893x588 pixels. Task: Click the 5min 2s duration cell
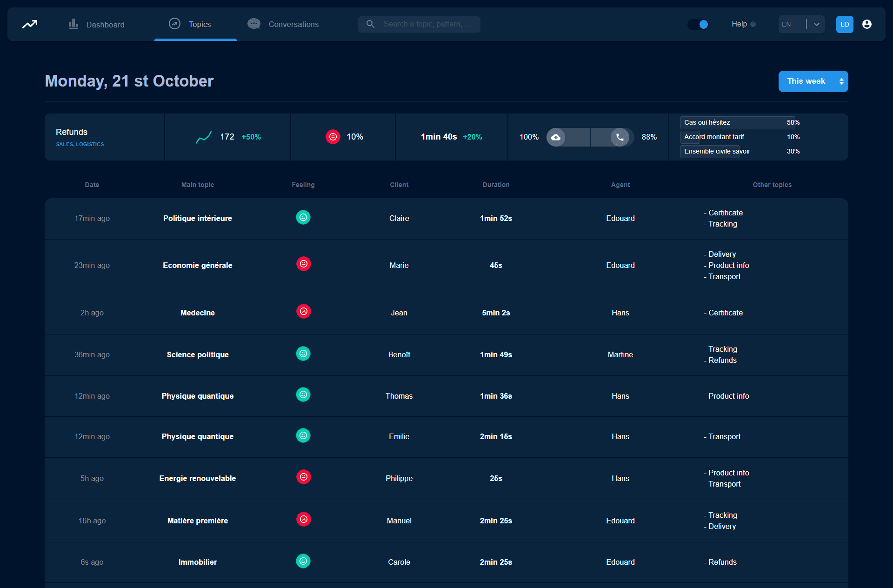coord(496,313)
